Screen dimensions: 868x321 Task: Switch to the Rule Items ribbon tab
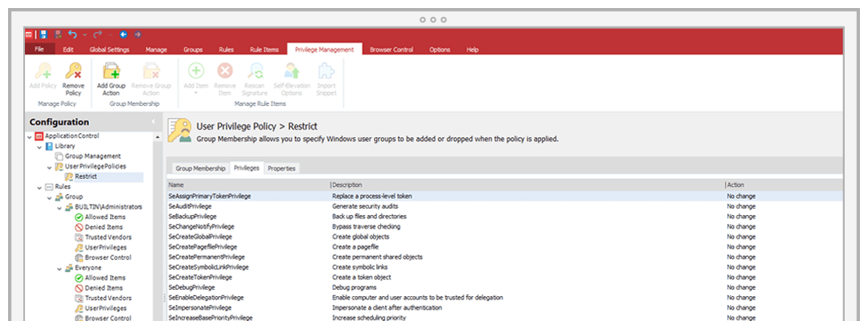click(264, 50)
